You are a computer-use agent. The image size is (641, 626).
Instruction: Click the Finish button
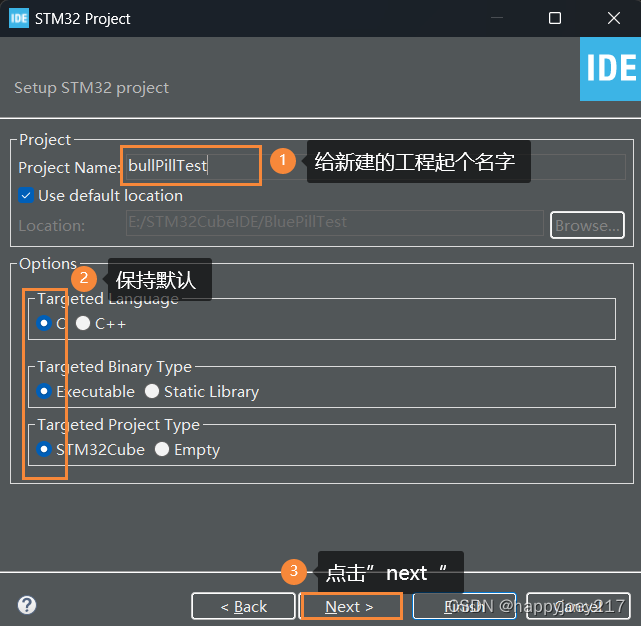coord(464,606)
